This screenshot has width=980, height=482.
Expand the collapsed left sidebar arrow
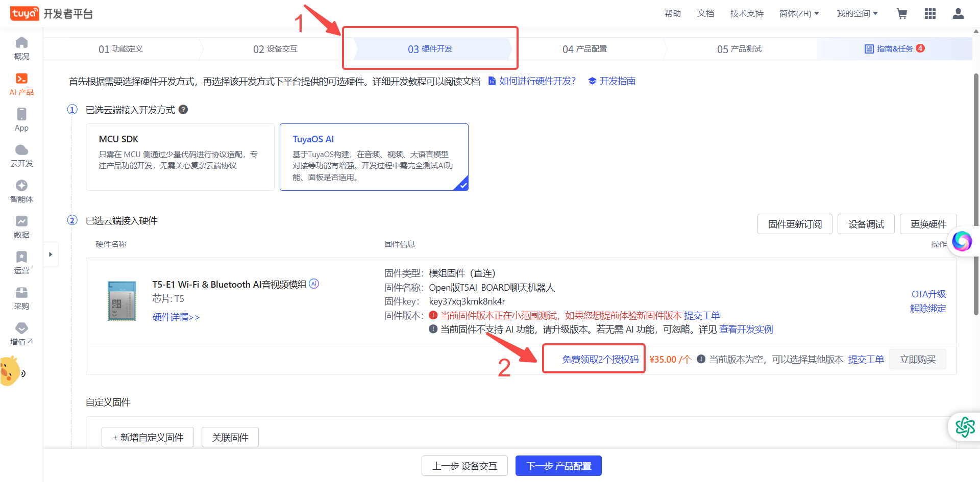[x=51, y=254]
